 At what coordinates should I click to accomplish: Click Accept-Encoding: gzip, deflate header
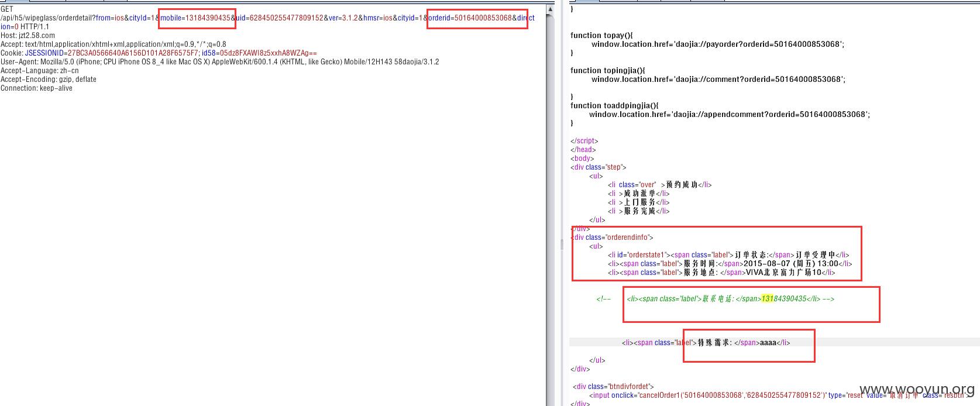point(49,80)
